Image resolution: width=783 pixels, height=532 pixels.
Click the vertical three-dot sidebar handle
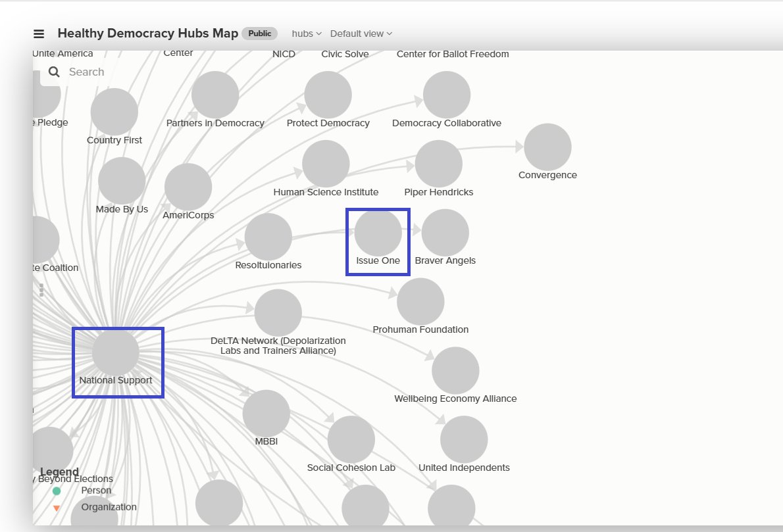41,290
